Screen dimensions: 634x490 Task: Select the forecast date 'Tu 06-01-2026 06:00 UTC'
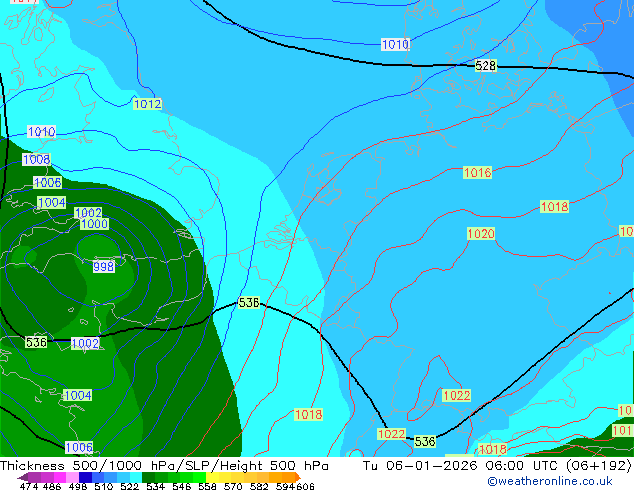[461, 466]
